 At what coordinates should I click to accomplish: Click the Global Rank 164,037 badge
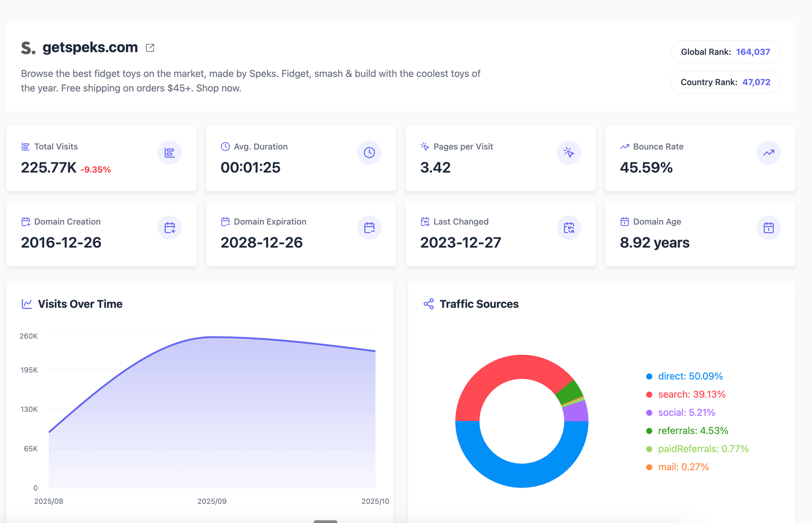(x=725, y=52)
